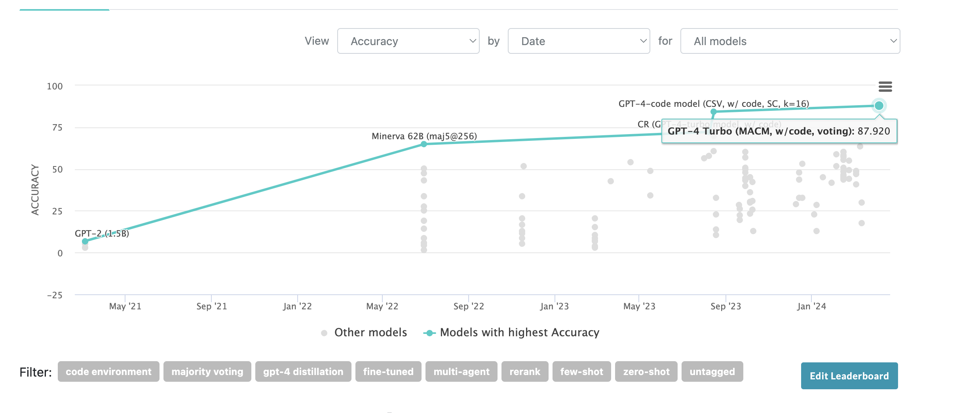Click the May '21 x-axis label
Image resolution: width=980 pixels, height=413 pixels.
click(x=125, y=306)
